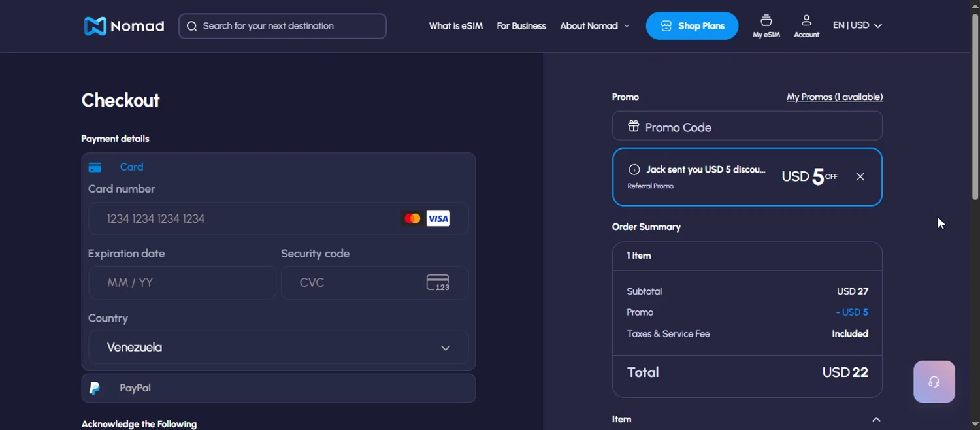This screenshot has width=980, height=430.
Task: Collapse the Item section chevron
Action: click(x=876, y=420)
